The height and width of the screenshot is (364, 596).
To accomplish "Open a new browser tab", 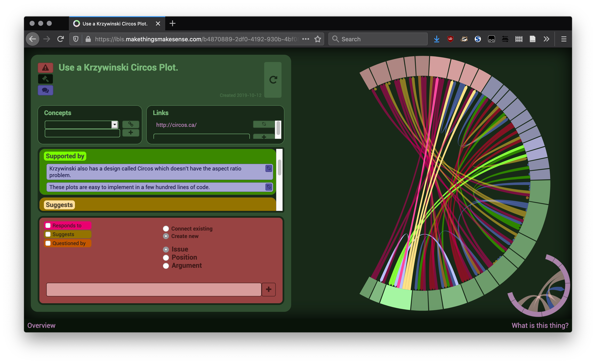I will click(x=173, y=24).
